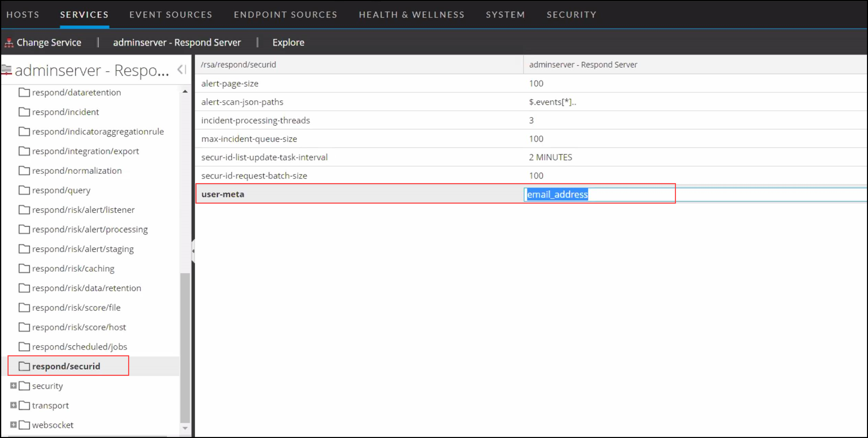Select the secur-id-list-update-task-interval value cell
The image size is (868, 438).
coord(550,157)
